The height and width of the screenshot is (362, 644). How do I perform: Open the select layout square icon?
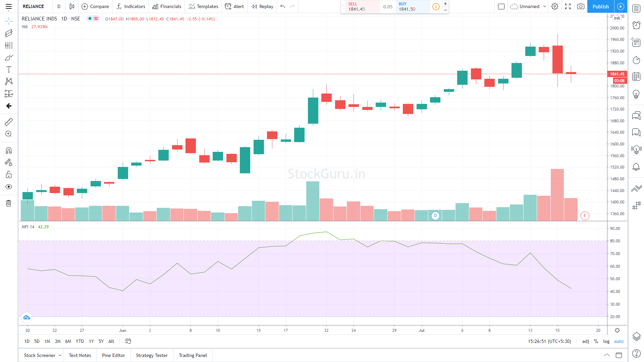(501, 6)
